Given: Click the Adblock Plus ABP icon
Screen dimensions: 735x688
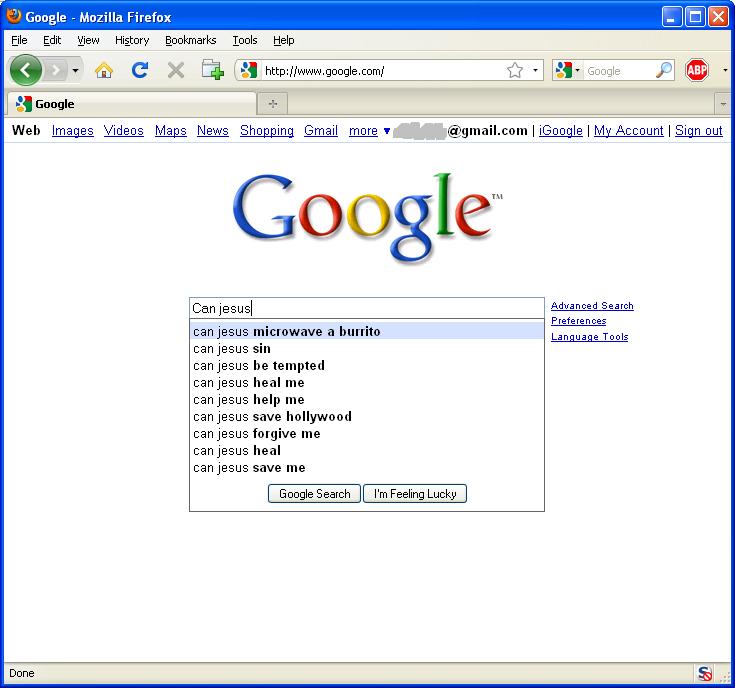Looking at the screenshot, I should click(x=697, y=70).
